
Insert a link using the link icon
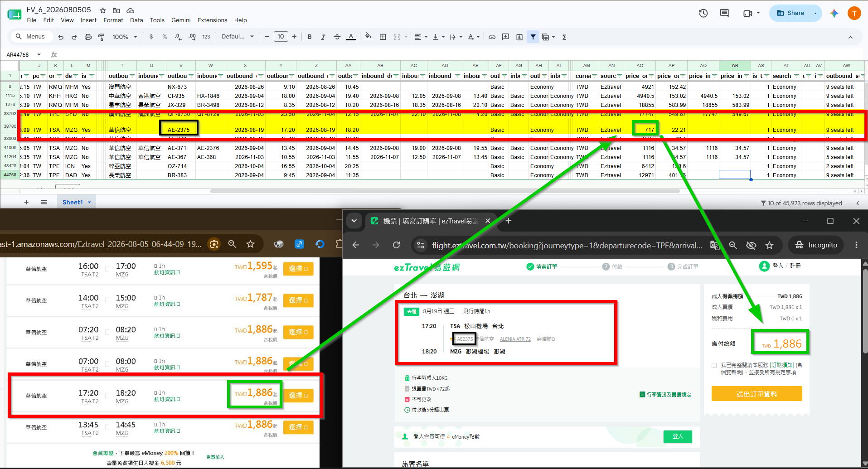click(x=492, y=37)
